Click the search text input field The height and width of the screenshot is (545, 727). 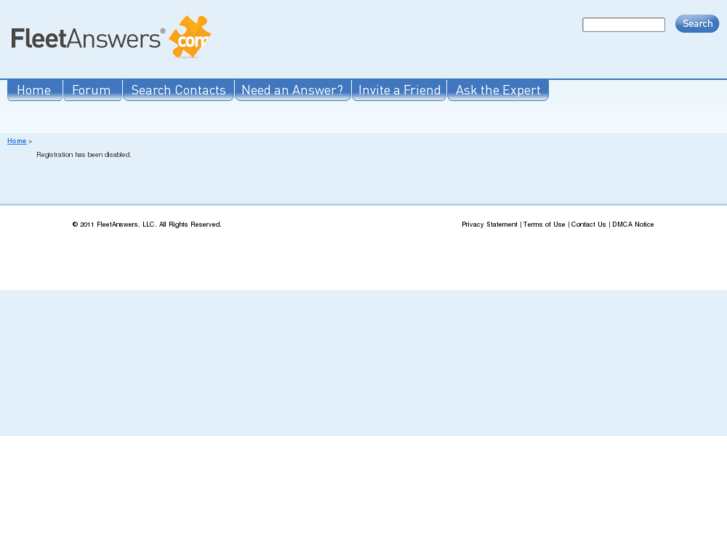pos(623,25)
